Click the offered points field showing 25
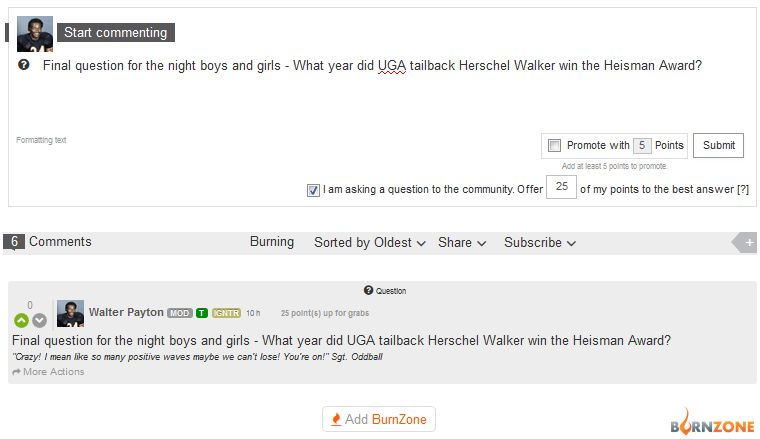The width and height of the screenshot is (760, 439). click(561, 187)
